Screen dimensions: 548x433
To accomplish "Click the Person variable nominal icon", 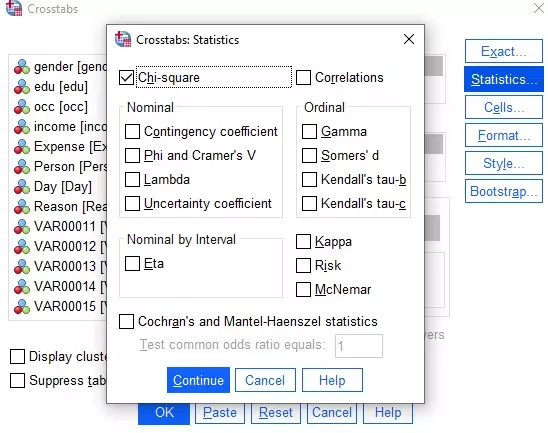I will (22, 166).
